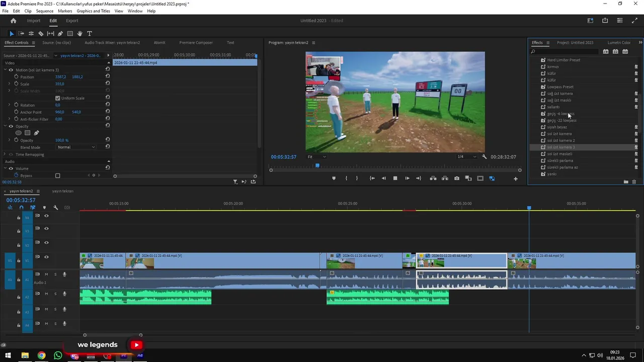
Task: Switch to the Import workspace
Action: point(34,21)
